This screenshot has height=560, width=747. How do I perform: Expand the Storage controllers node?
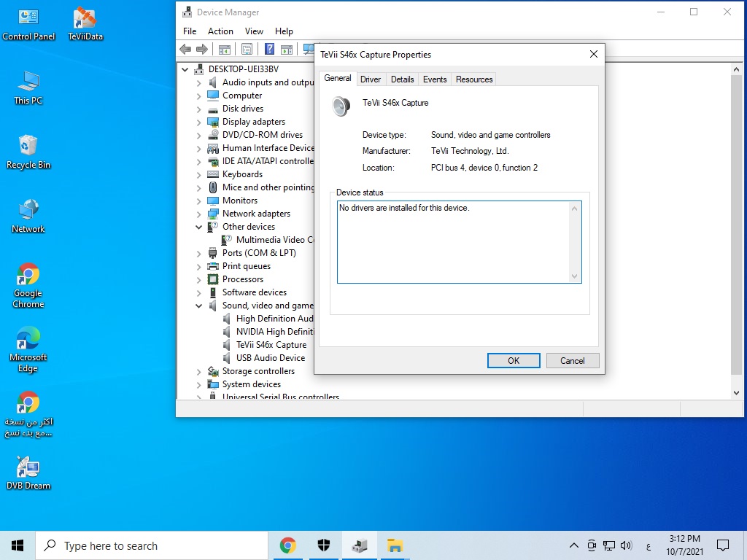click(198, 371)
